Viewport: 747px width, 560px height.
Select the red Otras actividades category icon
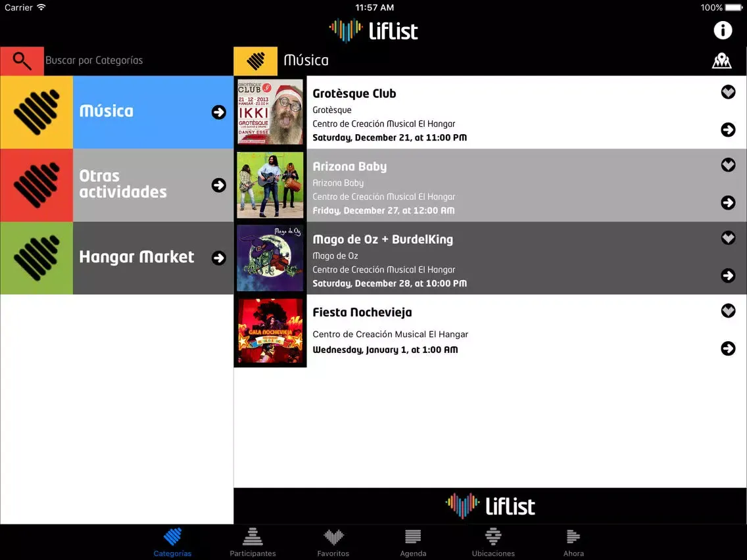click(37, 185)
